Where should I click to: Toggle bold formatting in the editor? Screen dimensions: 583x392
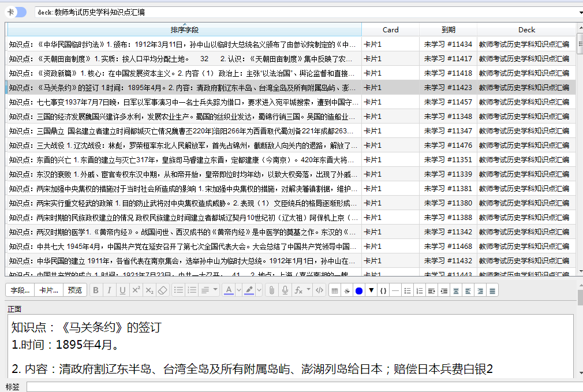[x=96, y=290]
